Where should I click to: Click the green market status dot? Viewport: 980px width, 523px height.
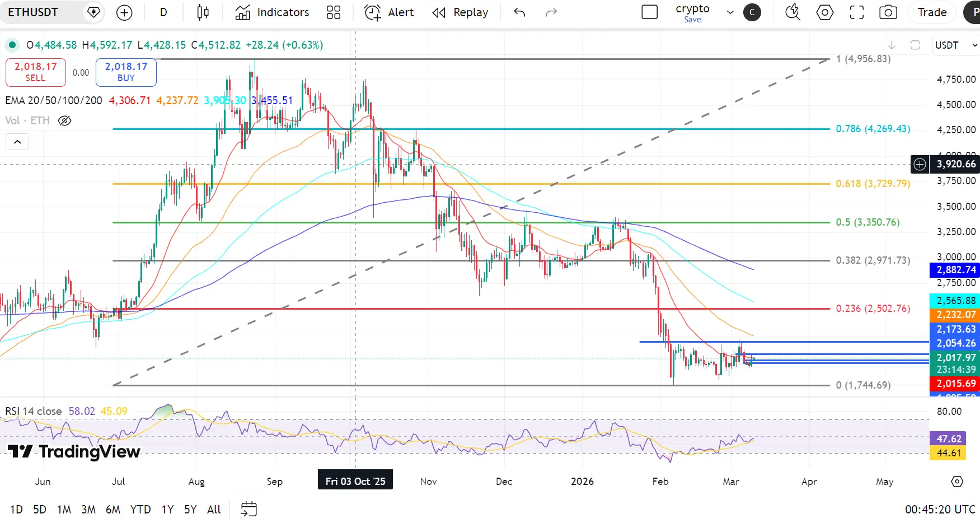[x=12, y=45]
